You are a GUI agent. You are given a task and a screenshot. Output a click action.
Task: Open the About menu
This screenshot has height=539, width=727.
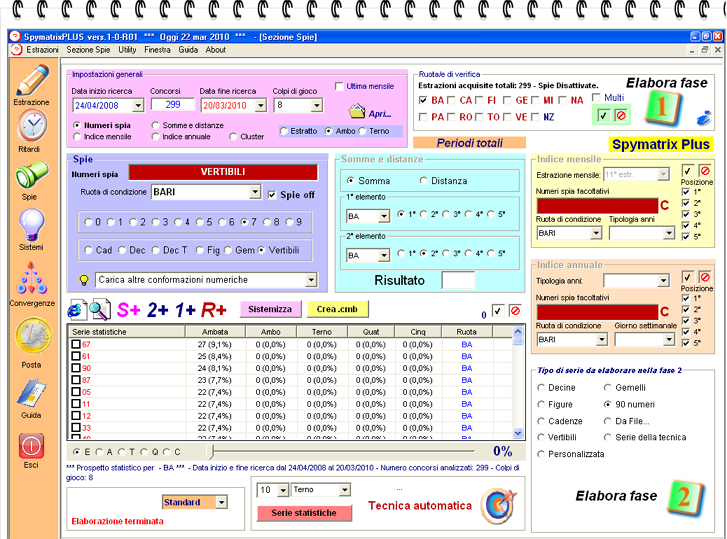(x=216, y=50)
